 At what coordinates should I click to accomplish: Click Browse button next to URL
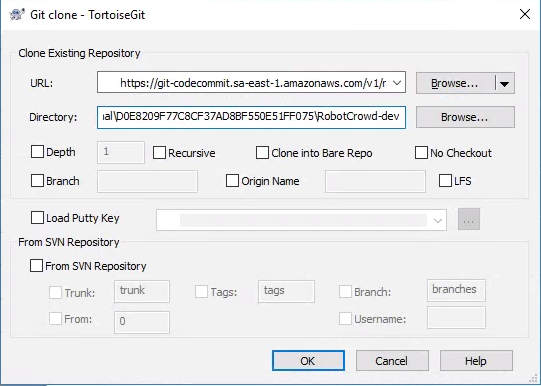pos(455,83)
